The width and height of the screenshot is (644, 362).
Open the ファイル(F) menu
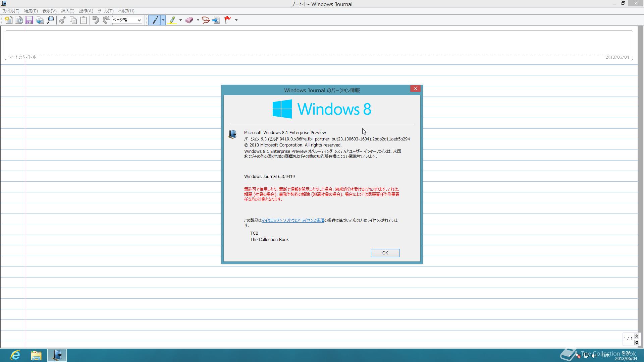[11, 11]
